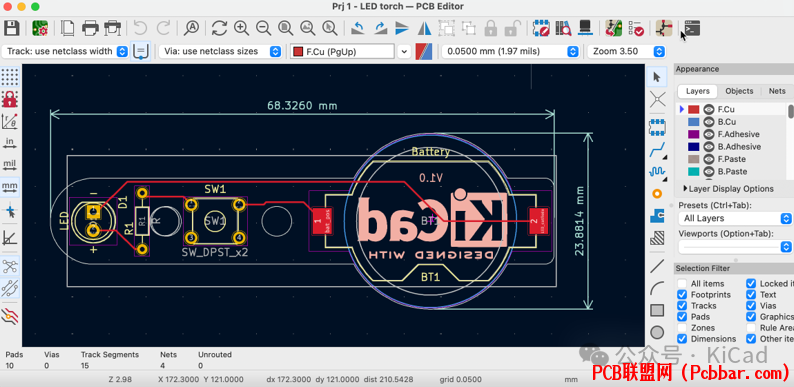Screen dimensions: 794x387
Task: Click the B.Paste teal color swatch
Action: pyautogui.click(x=693, y=171)
